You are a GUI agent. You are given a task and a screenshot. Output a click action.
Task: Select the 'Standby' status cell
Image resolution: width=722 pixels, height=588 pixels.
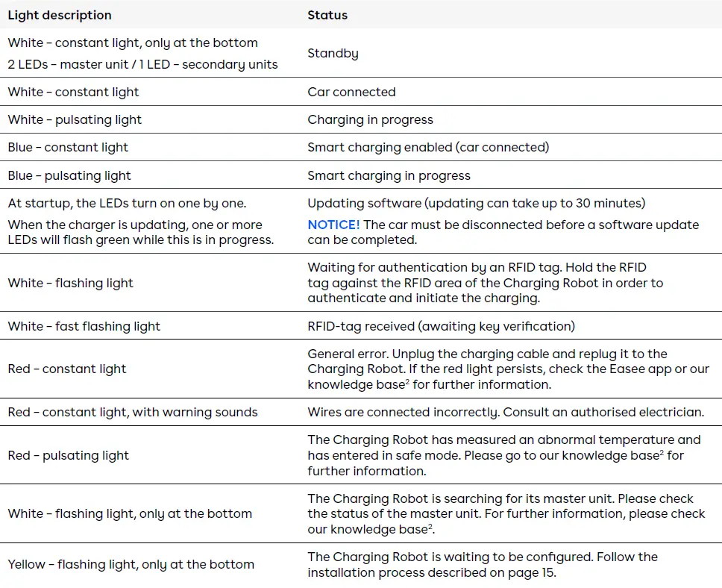pos(333,54)
